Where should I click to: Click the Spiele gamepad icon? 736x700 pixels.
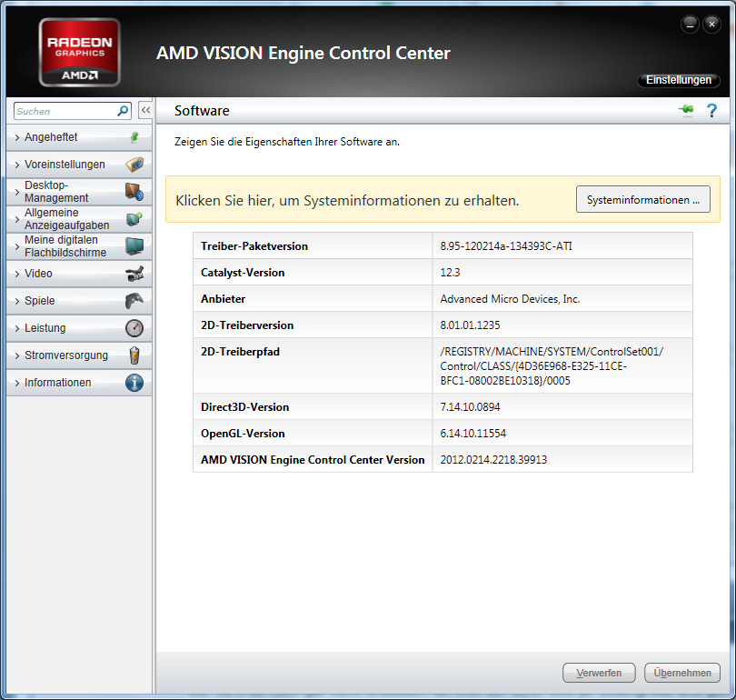click(x=134, y=301)
